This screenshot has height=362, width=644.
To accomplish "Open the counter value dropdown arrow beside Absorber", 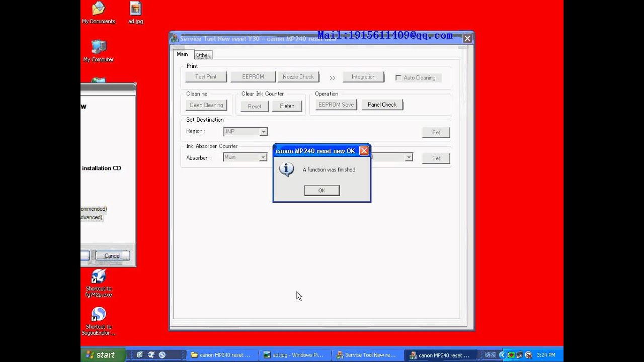I will [409, 157].
